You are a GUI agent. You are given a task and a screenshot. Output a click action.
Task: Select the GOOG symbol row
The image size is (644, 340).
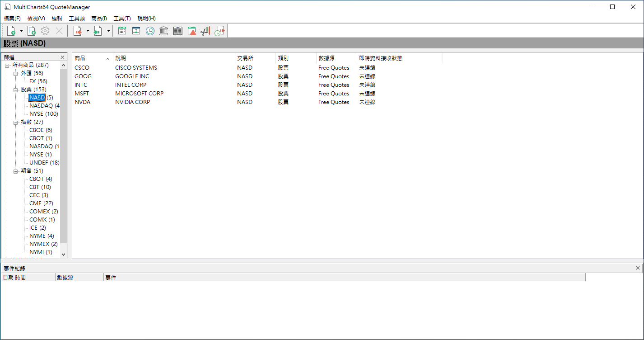coord(258,76)
